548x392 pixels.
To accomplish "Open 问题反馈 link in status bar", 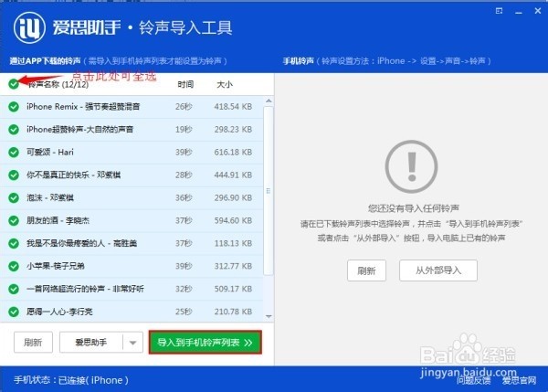I will pyautogui.click(x=475, y=380).
